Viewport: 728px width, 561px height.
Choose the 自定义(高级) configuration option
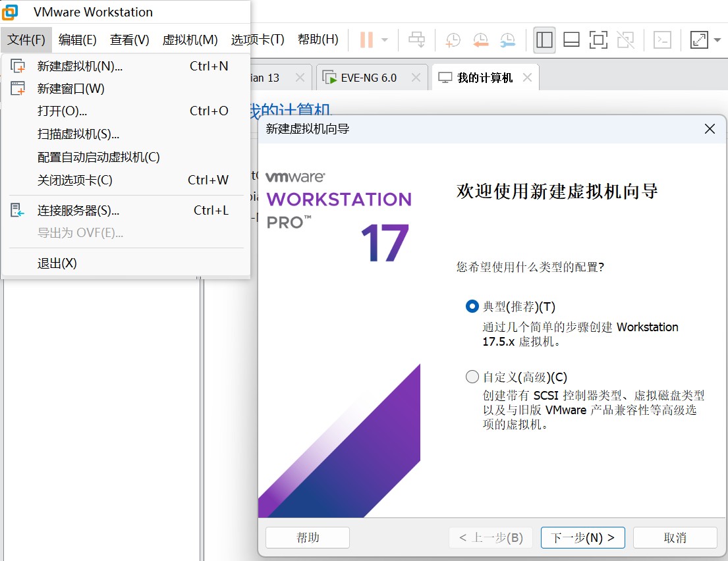pos(472,377)
